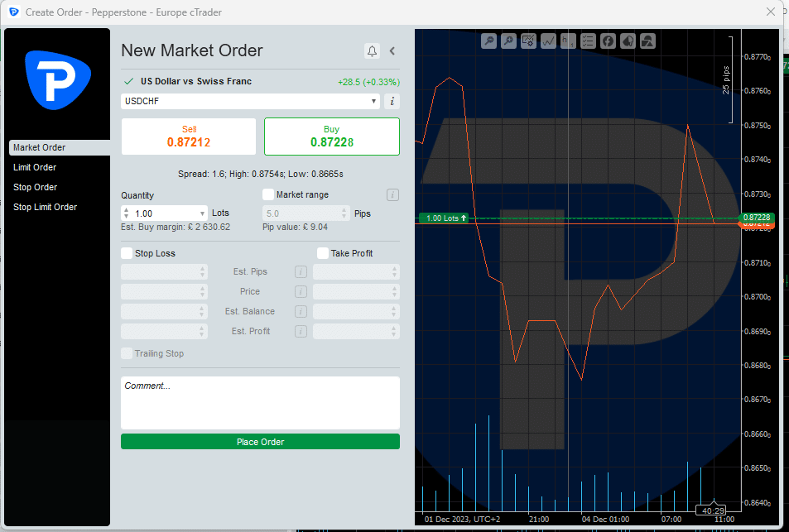Click the Pip value £ 9.04 text
The width and height of the screenshot is (789, 532).
pos(295,227)
